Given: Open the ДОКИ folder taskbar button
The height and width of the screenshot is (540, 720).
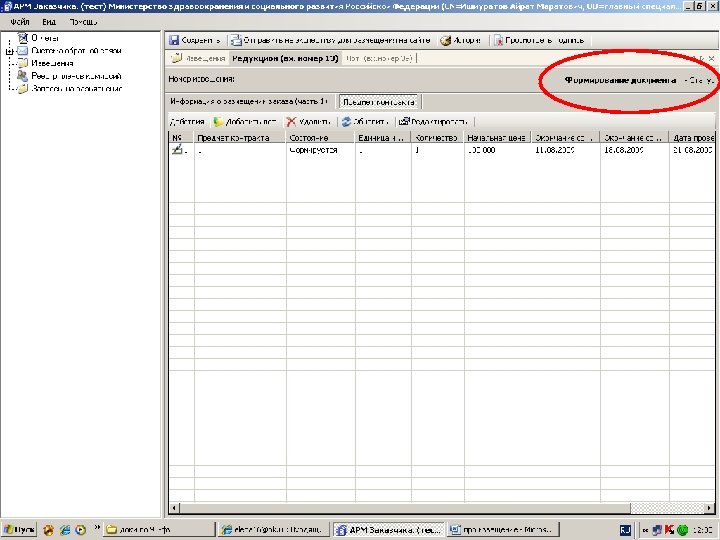Looking at the screenshot, I should click(158, 530).
